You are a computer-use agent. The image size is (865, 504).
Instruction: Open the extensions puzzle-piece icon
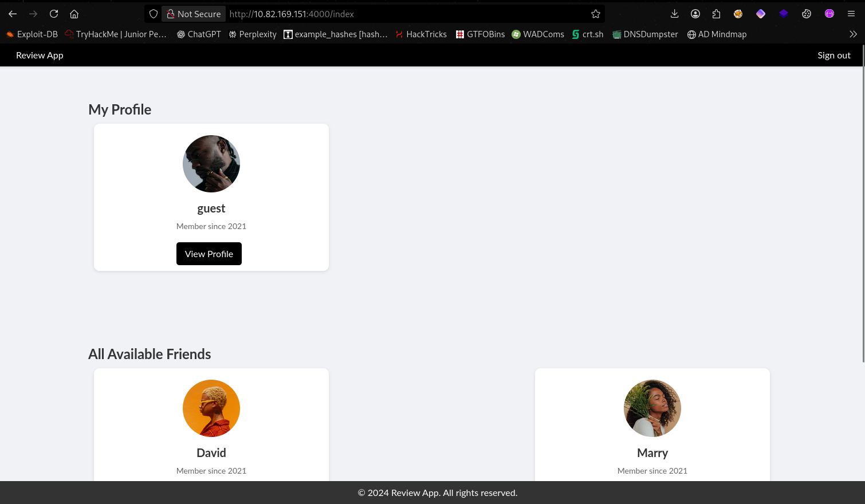717,14
